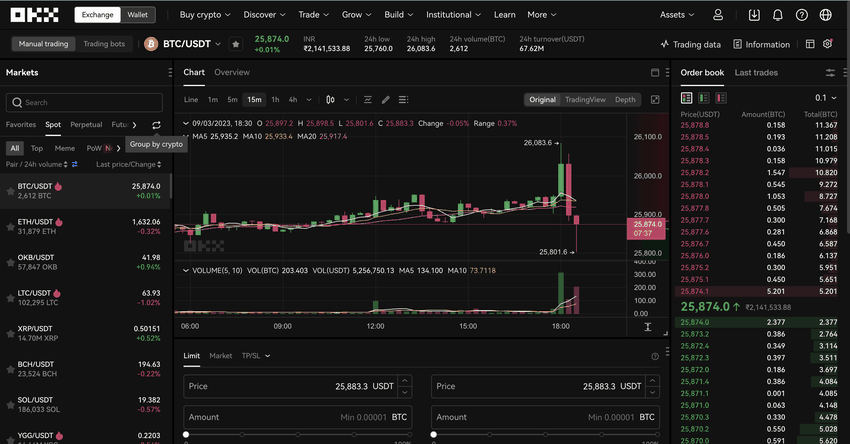
Task: Star the OKB/USDT pair
Action: point(10,262)
